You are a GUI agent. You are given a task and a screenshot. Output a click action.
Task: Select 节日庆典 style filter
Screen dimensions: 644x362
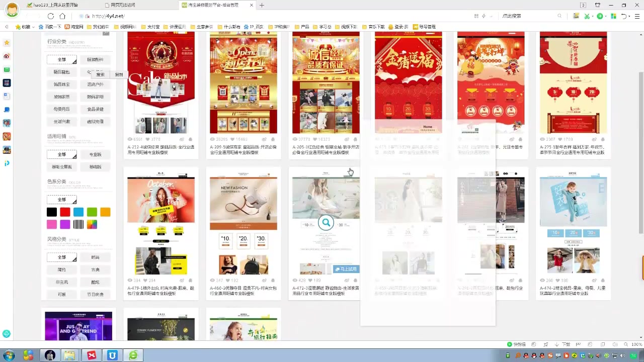[95, 294]
